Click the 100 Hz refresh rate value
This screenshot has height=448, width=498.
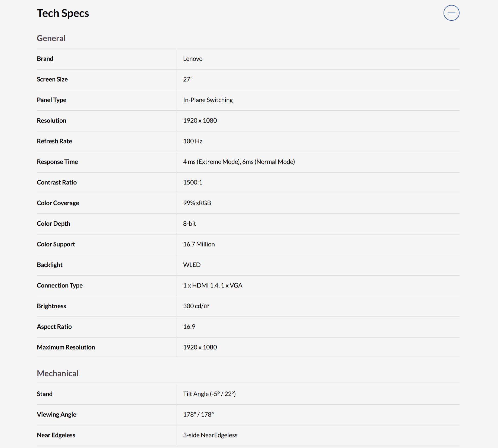193,141
